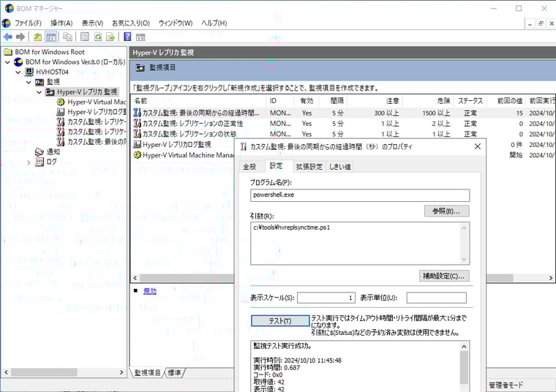Open the 操作(A) menu
556x392 pixels.
pyautogui.click(x=61, y=23)
